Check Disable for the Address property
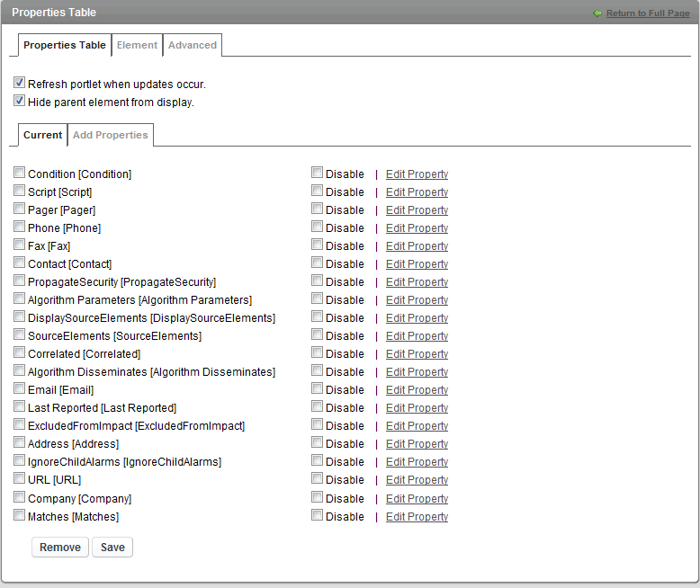The image size is (700, 588). point(317,442)
